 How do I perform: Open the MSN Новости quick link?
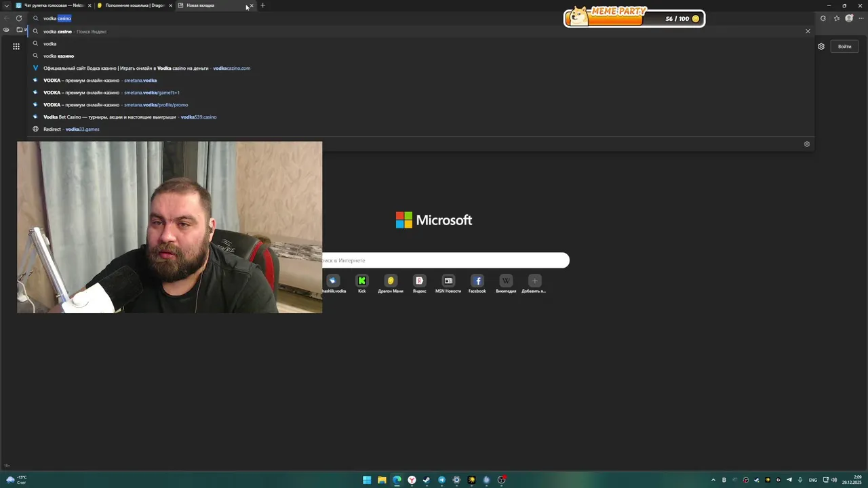pyautogui.click(x=448, y=284)
